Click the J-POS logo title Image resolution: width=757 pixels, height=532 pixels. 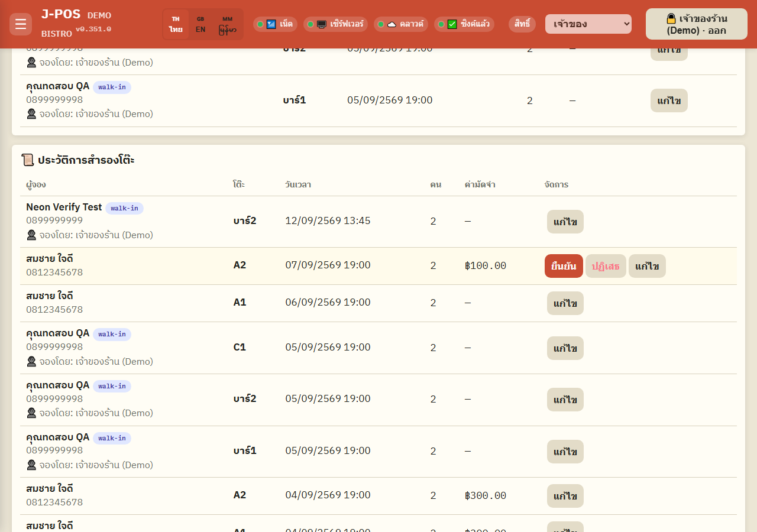[x=61, y=15]
